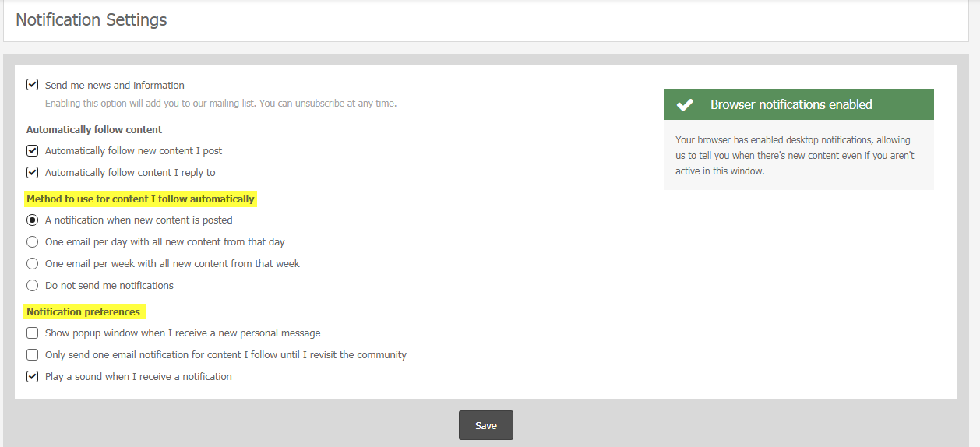The image size is (980, 447).
Task: Check Only send one email notification option
Action: tap(33, 354)
